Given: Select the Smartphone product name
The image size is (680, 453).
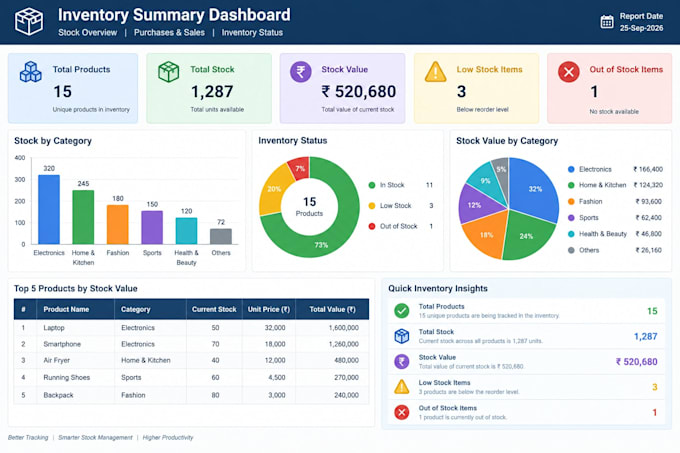Looking at the screenshot, I should point(62,344).
